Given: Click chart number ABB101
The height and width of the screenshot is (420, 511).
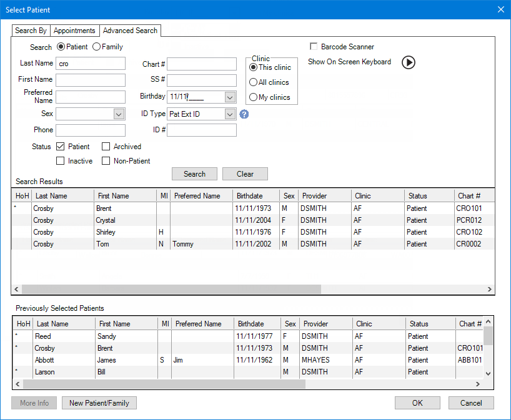Looking at the screenshot, I should [470, 360].
